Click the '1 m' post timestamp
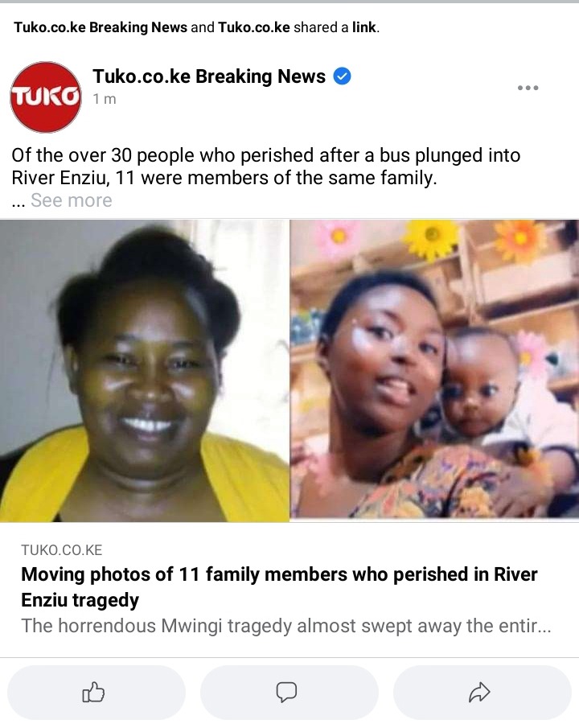Viewport: 579px width, 728px height. pos(105,99)
